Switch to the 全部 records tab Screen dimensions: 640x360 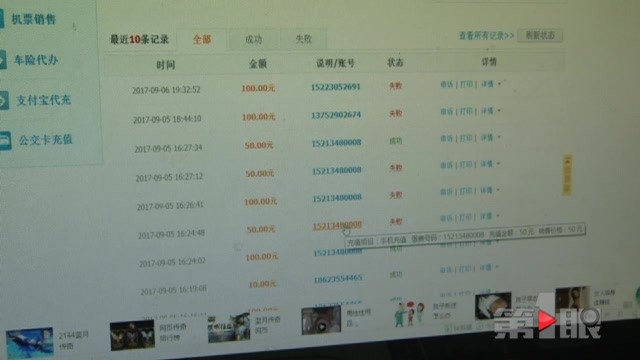point(202,40)
